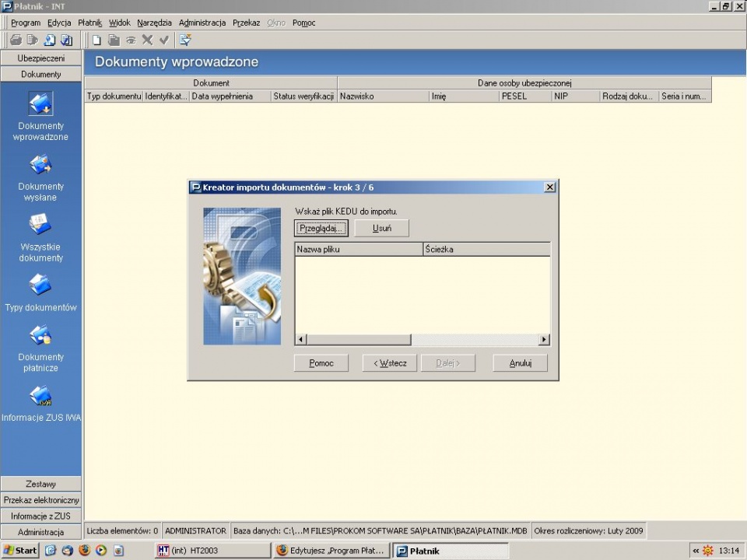Click the open document folder icon
Viewport: 747px width, 560px height.
(x=114, y=40)
